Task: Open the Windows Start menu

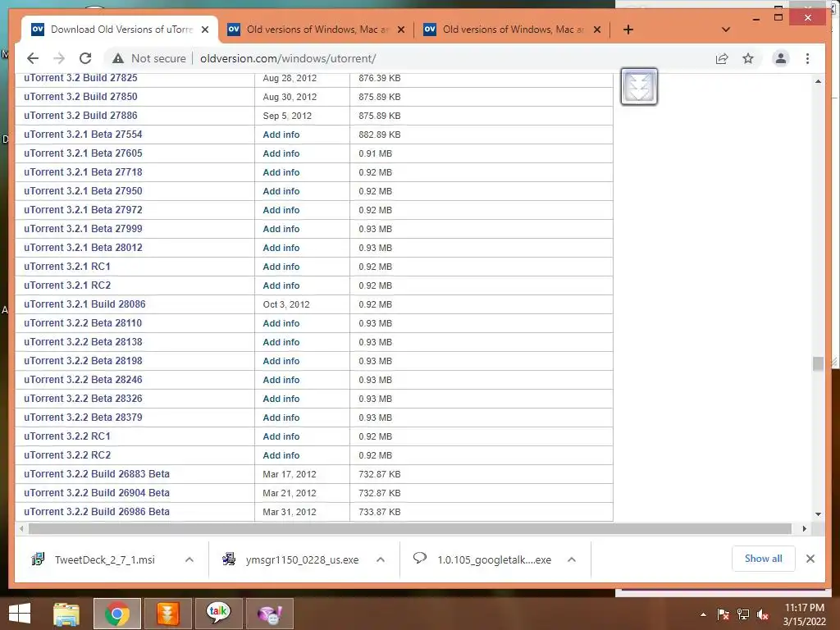Action: [x=20, y=614]
